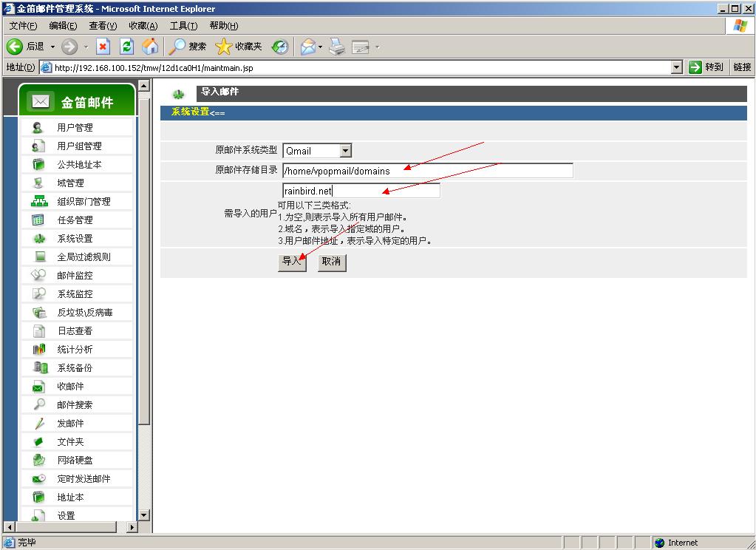Open the 编辑(E) menu
Viewport: 756px width, 550px height.
[x=63, y=26]
